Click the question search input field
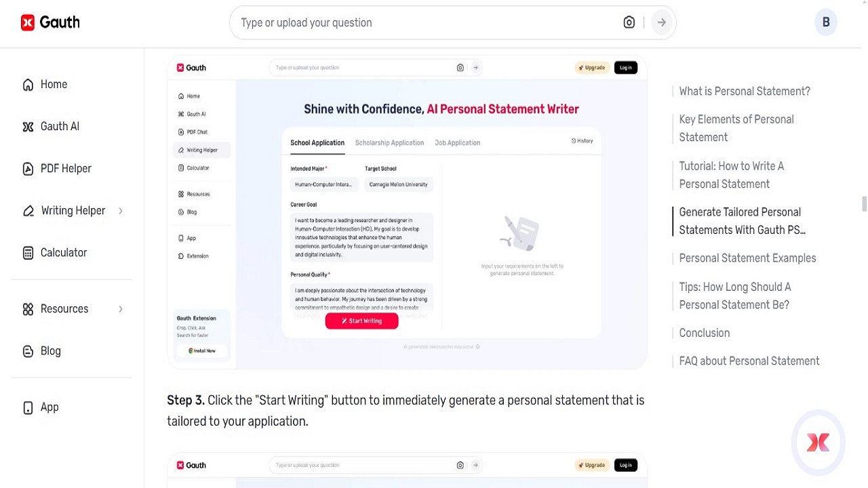Image resolution: width=868 pixels, height=488 pixels. (x=427, y=23)
